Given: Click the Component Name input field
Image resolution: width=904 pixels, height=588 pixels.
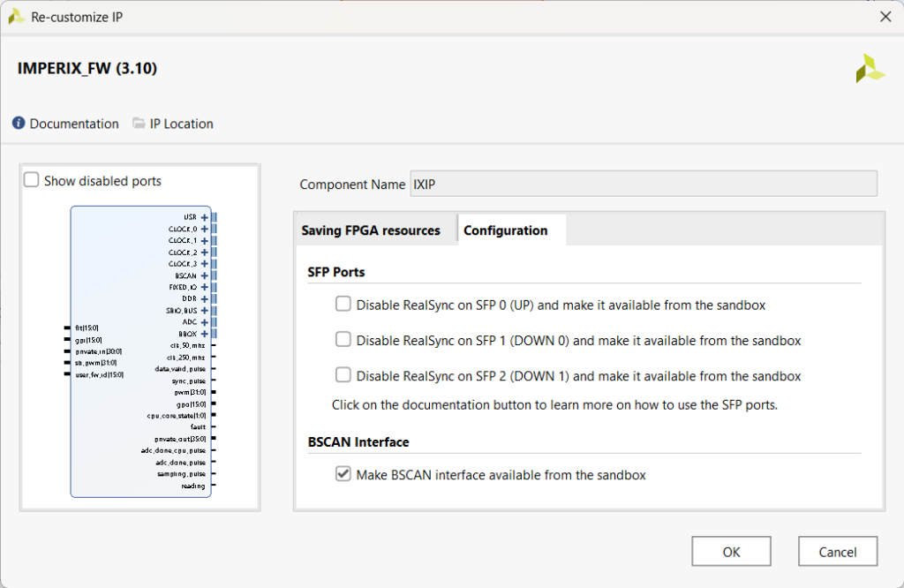Looking at the screenshot, I should (x=643, y=184).
